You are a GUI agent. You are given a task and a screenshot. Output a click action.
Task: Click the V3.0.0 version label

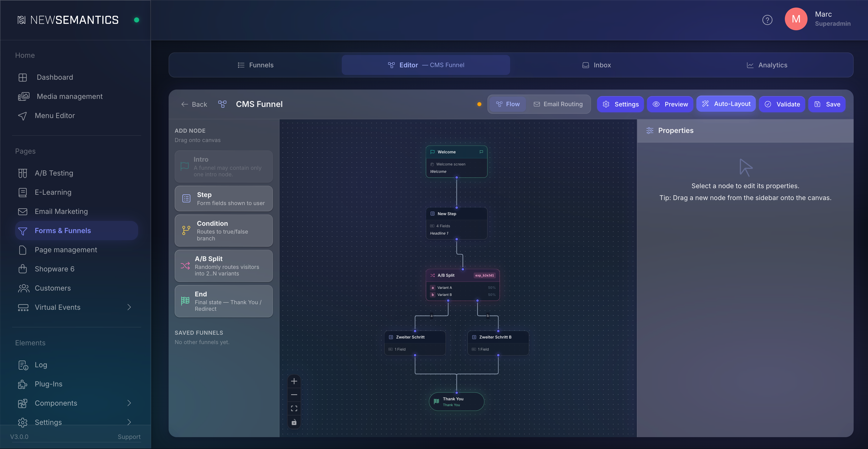pyautogui.click(x=19, y=437)
